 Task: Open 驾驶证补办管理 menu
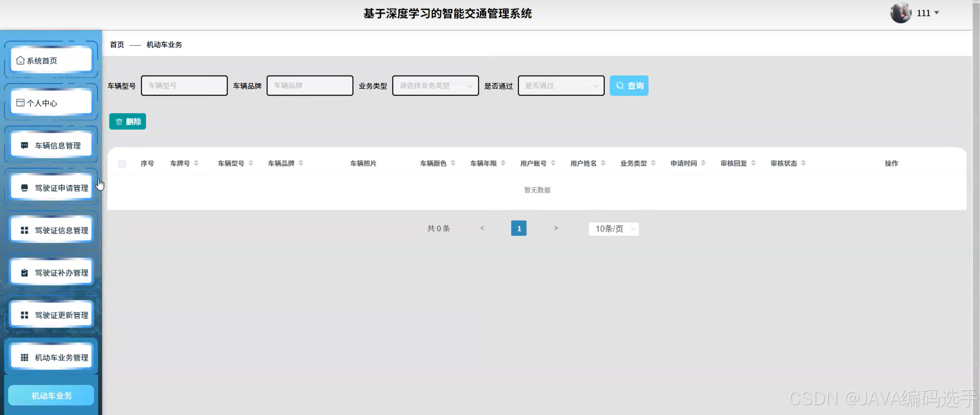coord(51,272)
